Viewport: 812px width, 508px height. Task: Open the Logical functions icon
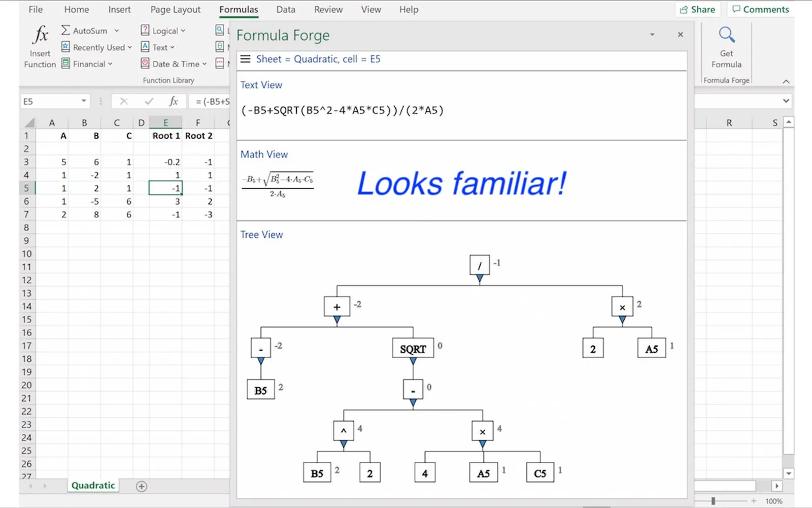tap(145, 30)
